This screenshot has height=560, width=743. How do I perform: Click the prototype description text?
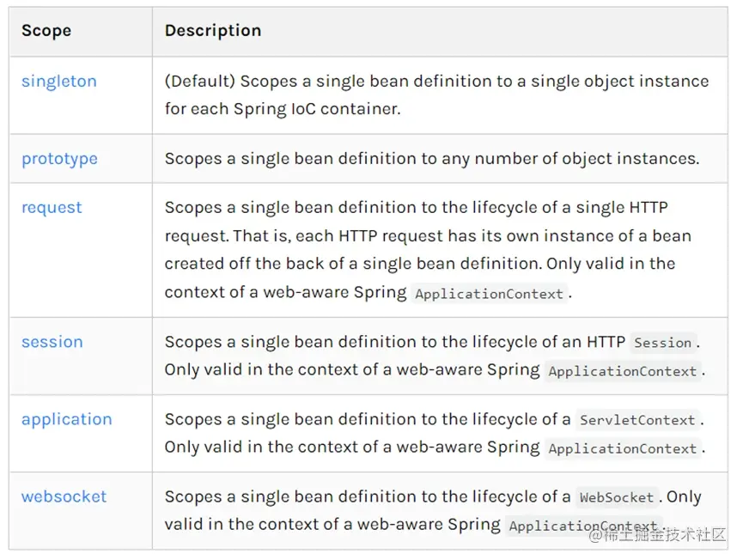point(432,159)
